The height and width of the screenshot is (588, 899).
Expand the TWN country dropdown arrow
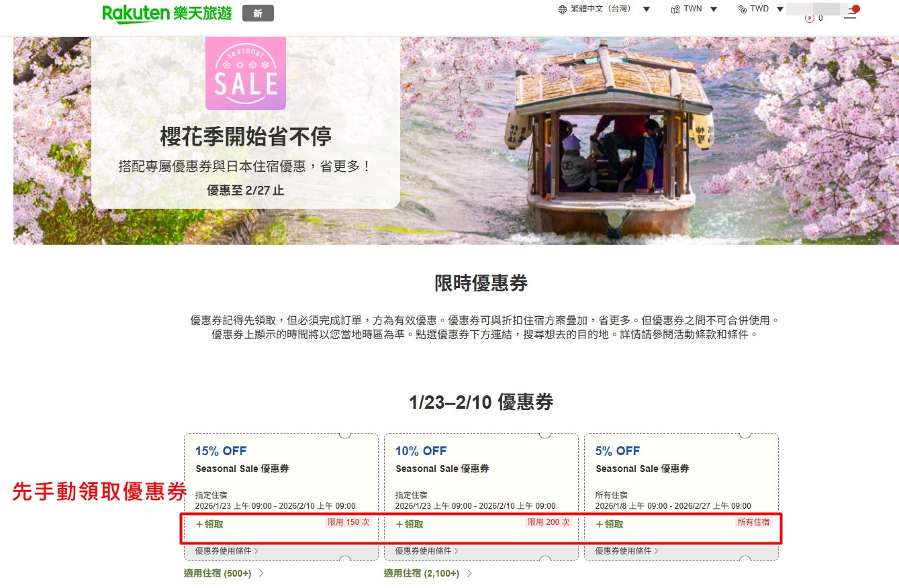(714, 9)
